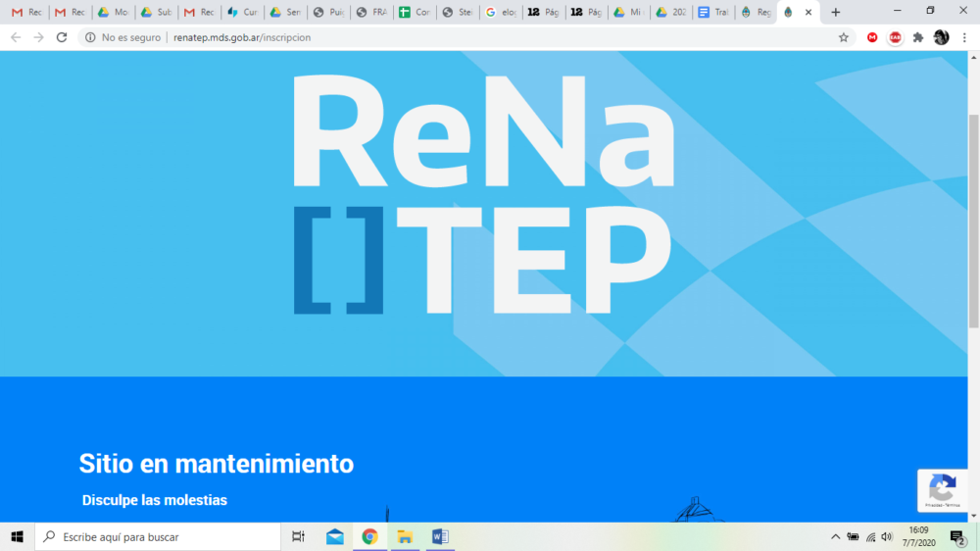Viewport: 980px width, 551px height.
Task: Go forward in browser history
Action: pos(39,37)
